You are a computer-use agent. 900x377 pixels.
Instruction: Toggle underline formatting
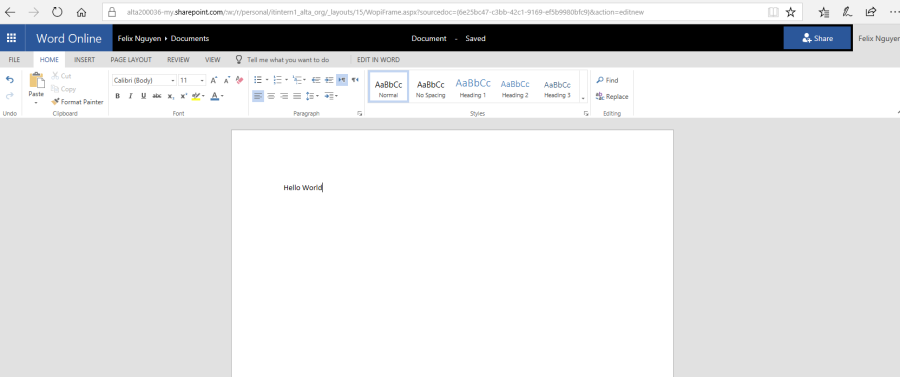click(143, 96)
